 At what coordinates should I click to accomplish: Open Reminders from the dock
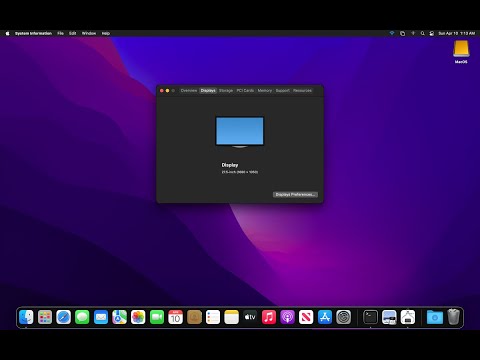213,317
